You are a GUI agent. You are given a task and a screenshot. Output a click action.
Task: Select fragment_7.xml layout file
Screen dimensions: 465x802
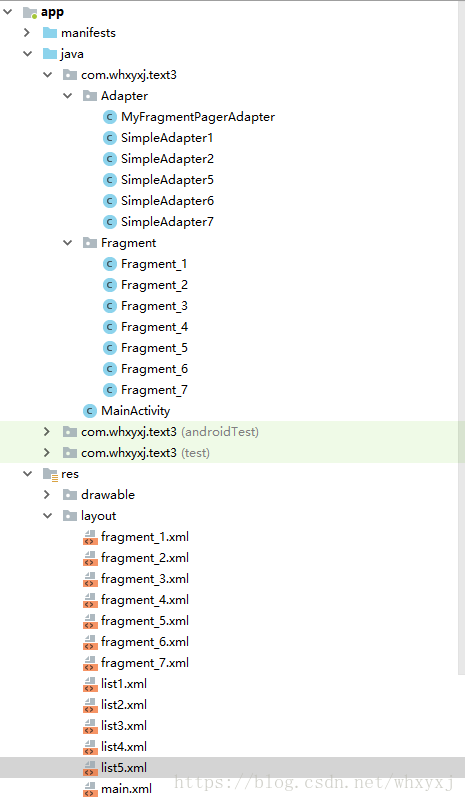coord(145,662)
